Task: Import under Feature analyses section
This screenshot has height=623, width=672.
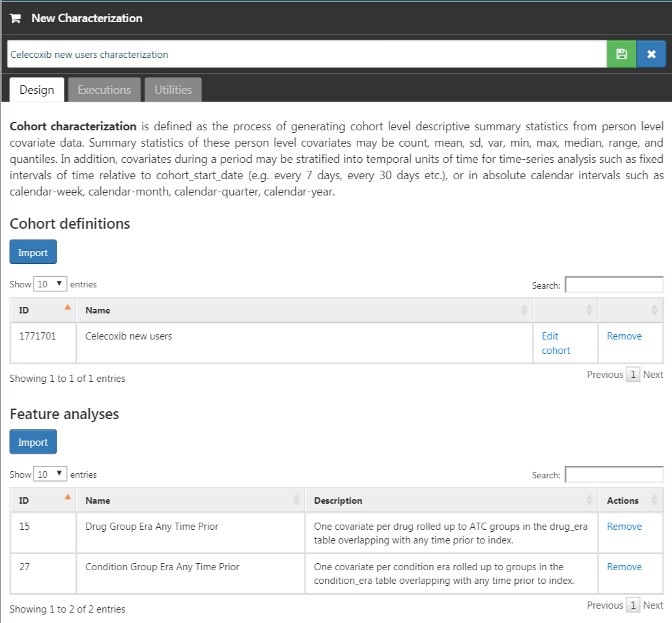Action: click(x=33, y=442)
